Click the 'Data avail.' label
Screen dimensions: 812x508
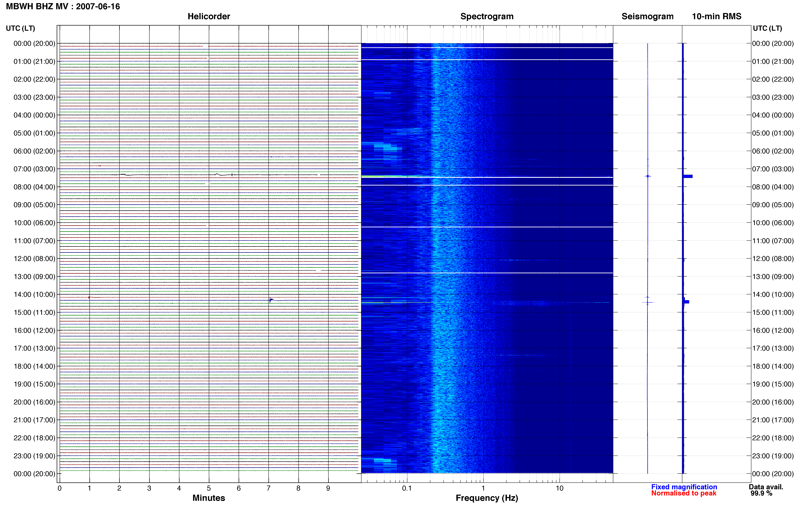pos(766,487)
